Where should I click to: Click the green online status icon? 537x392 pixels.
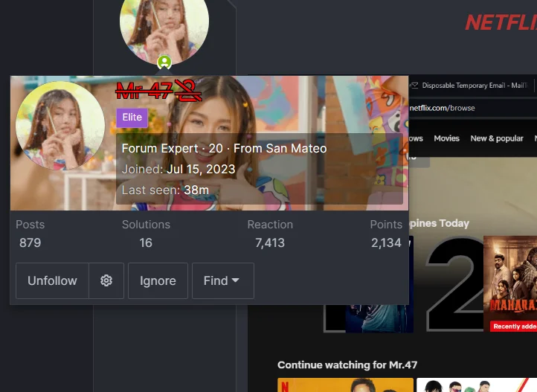click(164, 62)
